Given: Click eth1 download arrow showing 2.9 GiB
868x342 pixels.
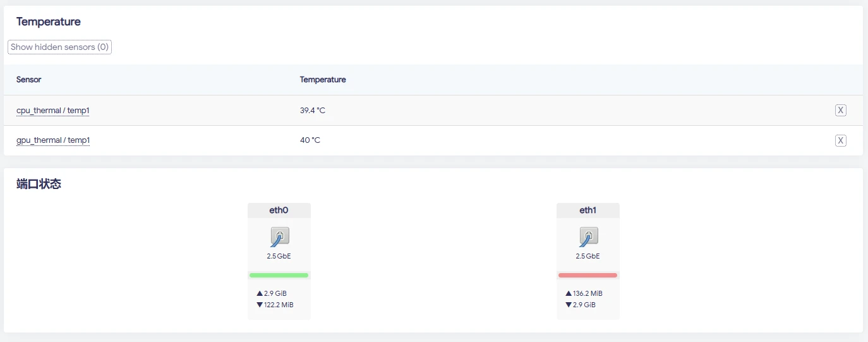Looking at the screenshot, I should point(569,305).
